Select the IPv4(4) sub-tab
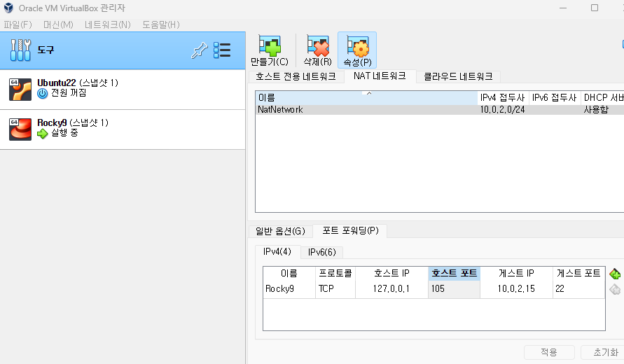This screenshot has height=364, width=624. coord(277,251)
